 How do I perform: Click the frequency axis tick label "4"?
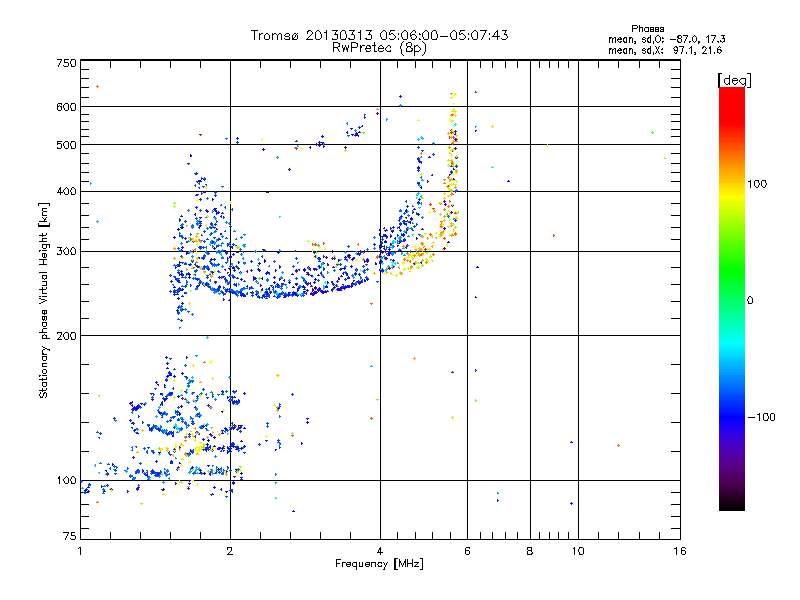point(380,551)
